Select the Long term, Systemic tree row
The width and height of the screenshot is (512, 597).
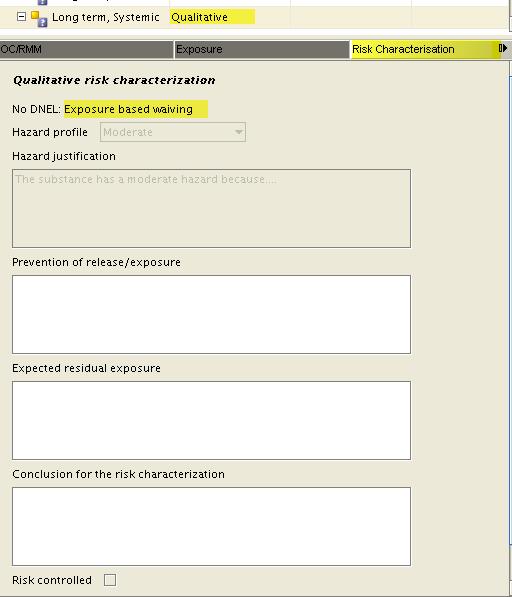(254, 17)
